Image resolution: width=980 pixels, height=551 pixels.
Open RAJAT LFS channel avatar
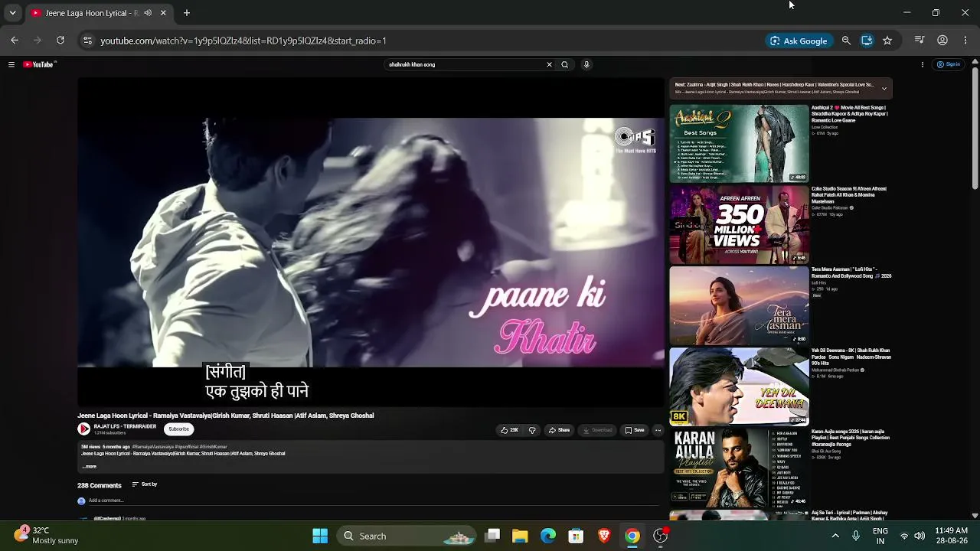[x=84, y=429]
